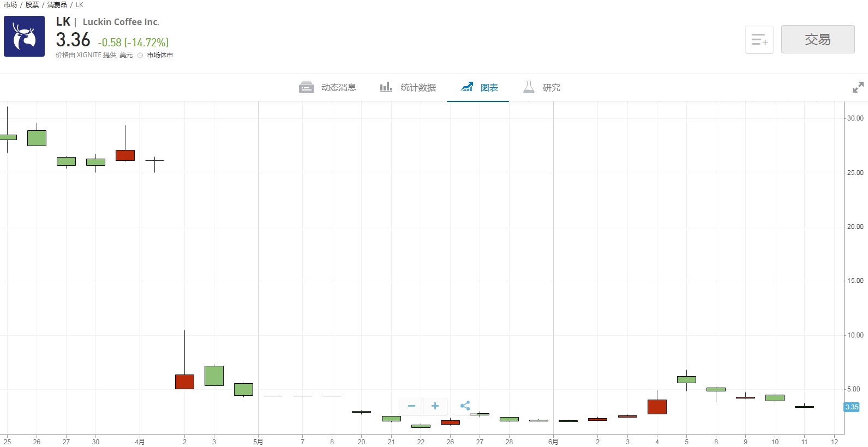Click the 图表 chart tab icon

[467, 87]
